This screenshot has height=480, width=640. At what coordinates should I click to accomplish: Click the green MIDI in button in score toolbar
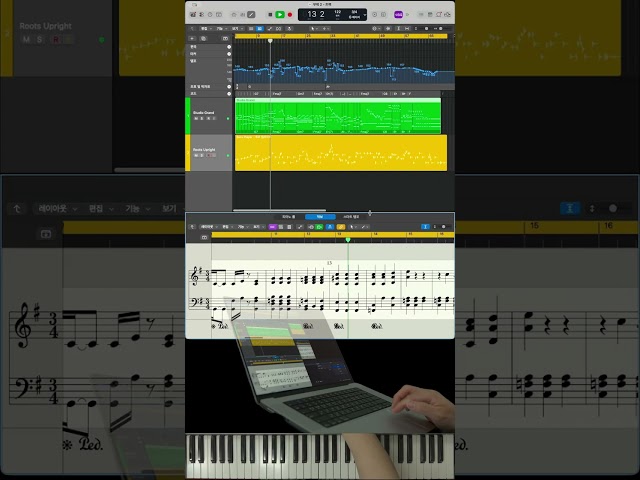(x=319, y=227)
